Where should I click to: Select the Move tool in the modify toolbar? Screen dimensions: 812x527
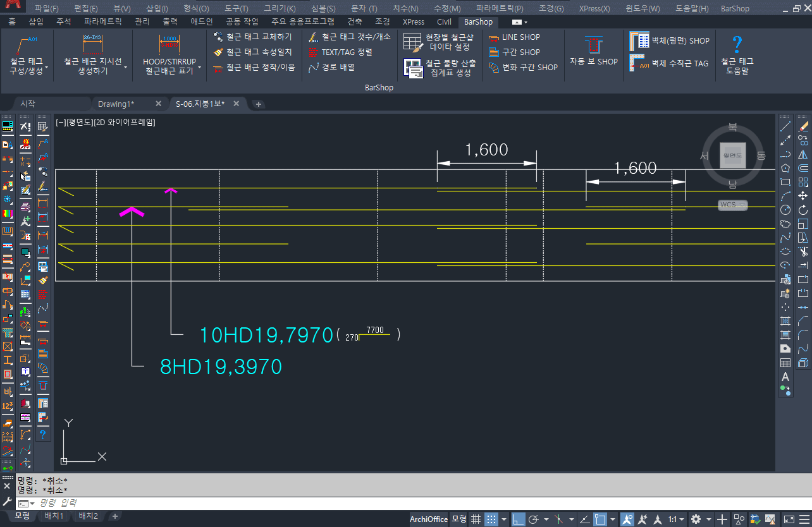coord(803,197)
